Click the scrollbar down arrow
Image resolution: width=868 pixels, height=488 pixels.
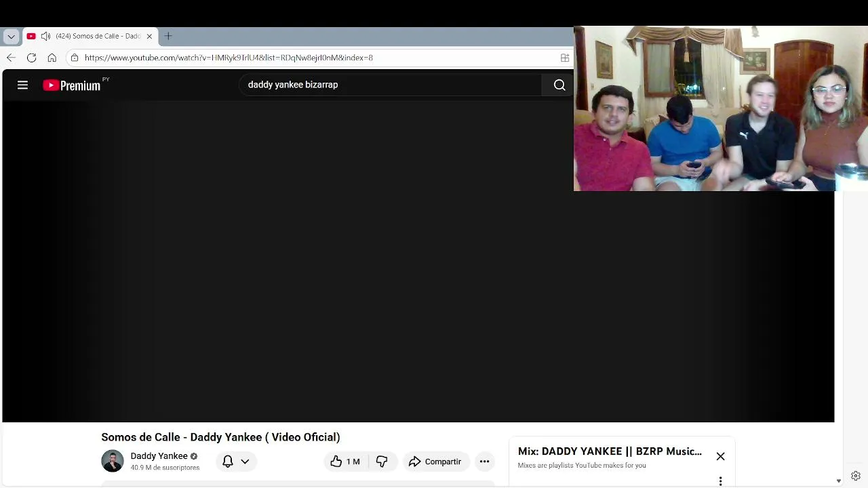[839, 481]
